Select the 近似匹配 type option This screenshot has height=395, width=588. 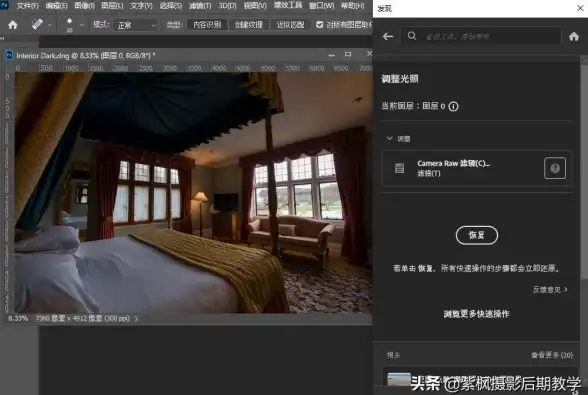pos(290,25)
